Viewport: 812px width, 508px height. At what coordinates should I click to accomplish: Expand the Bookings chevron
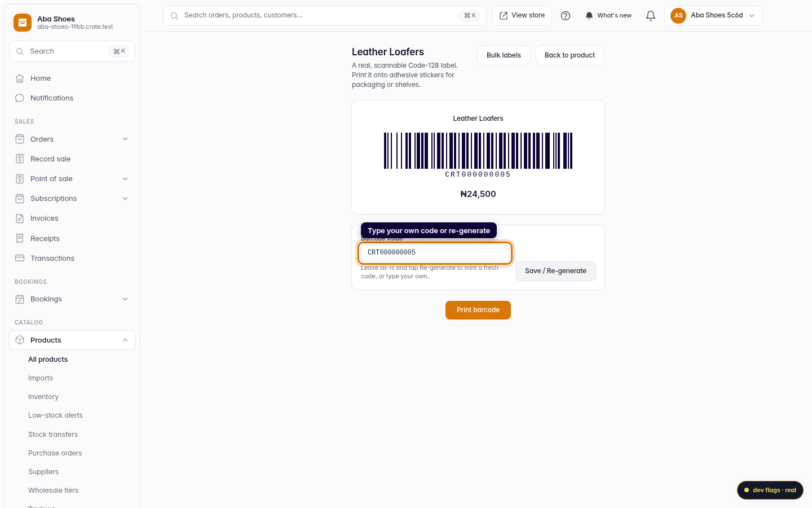125,299
